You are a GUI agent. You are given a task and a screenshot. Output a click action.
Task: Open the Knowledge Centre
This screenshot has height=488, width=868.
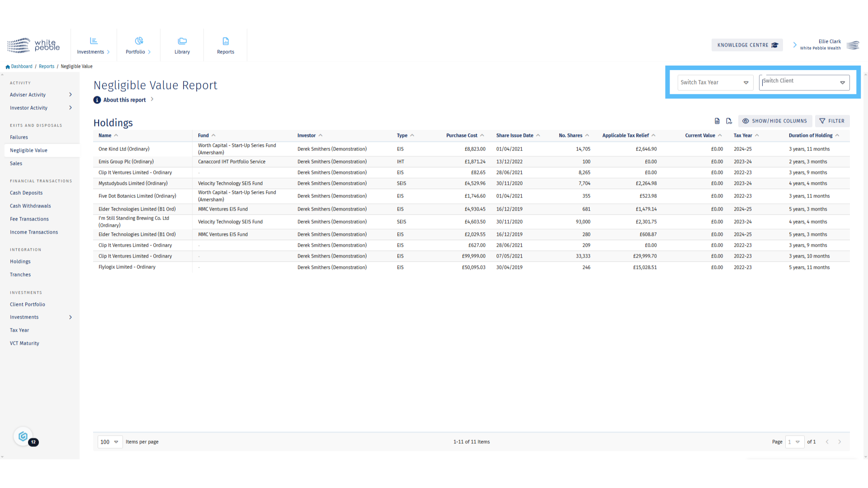[747, 45]
